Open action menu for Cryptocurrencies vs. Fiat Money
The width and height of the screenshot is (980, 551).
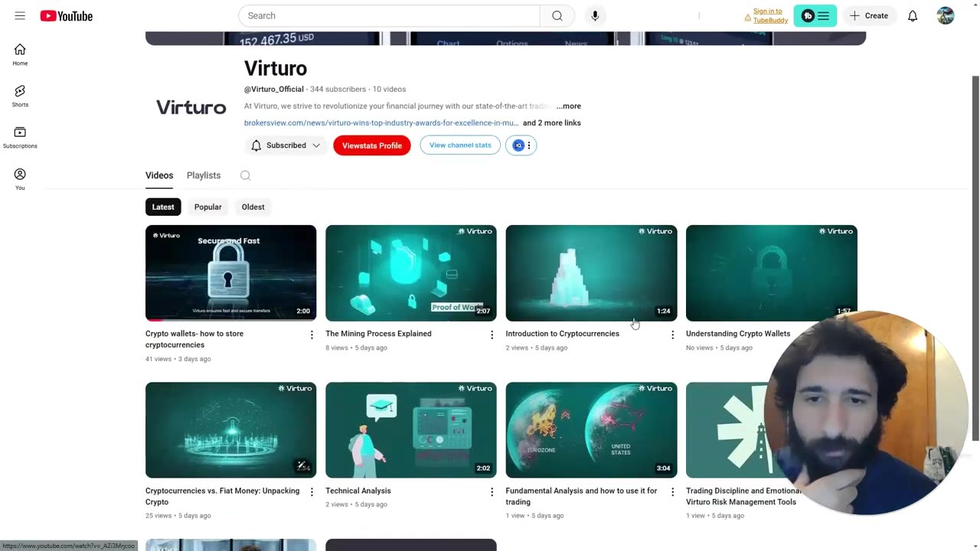click(x=312, y=491)
